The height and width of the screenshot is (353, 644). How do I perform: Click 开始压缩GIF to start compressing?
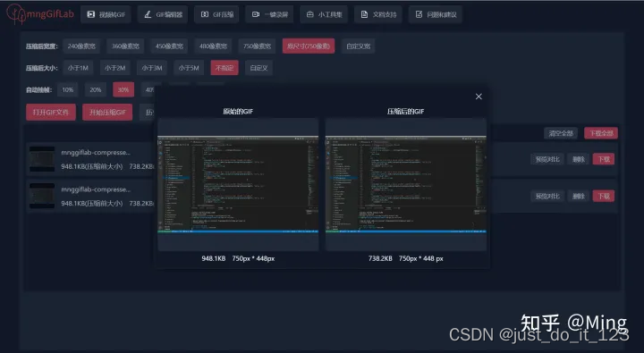(x=107, y=113)
